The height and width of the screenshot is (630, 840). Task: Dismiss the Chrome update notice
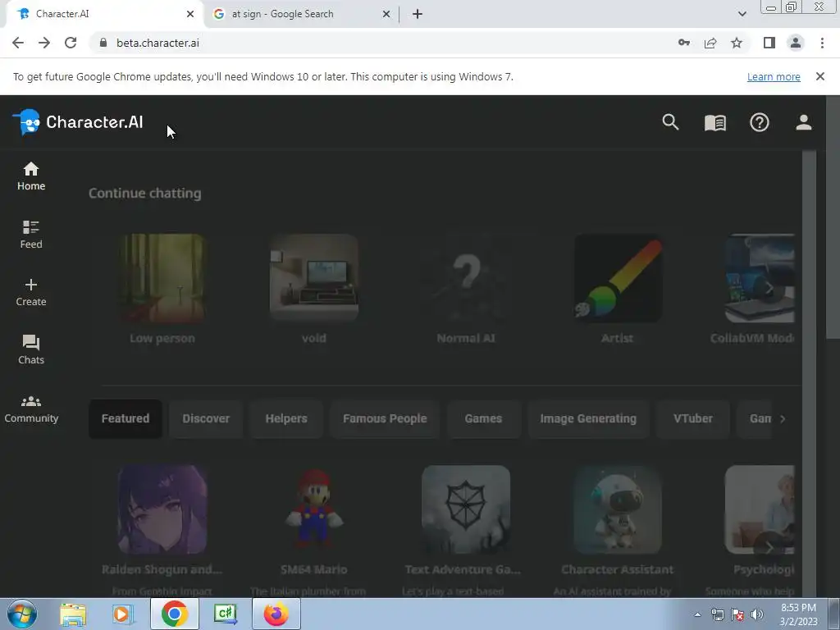tap(820, 76)
